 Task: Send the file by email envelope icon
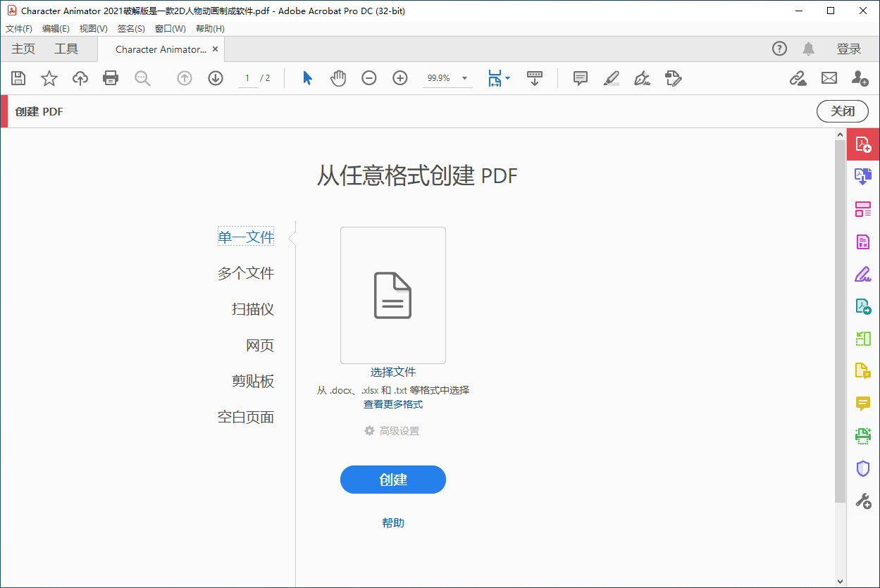(x=829, y=78)
